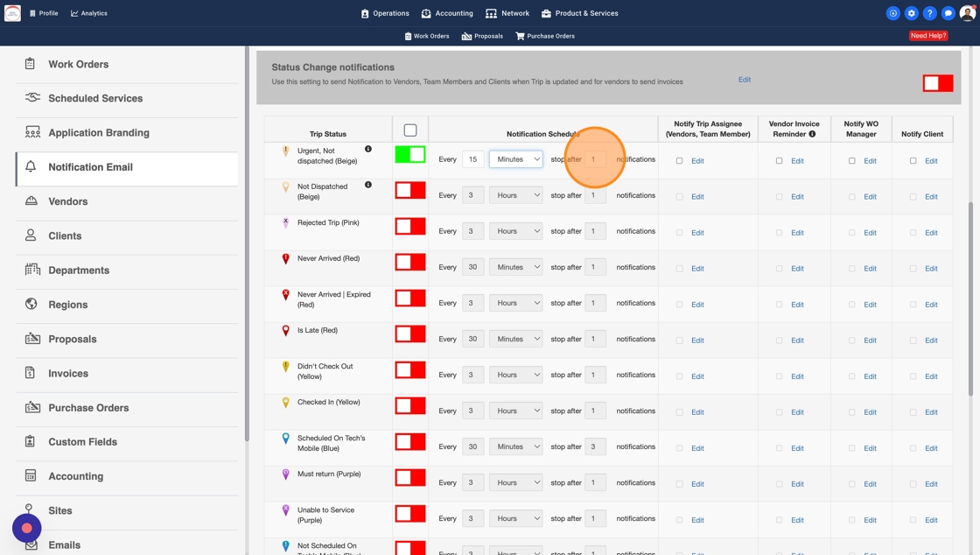Open Hours dropdown for Checked In row

click(x=516, y=411)
